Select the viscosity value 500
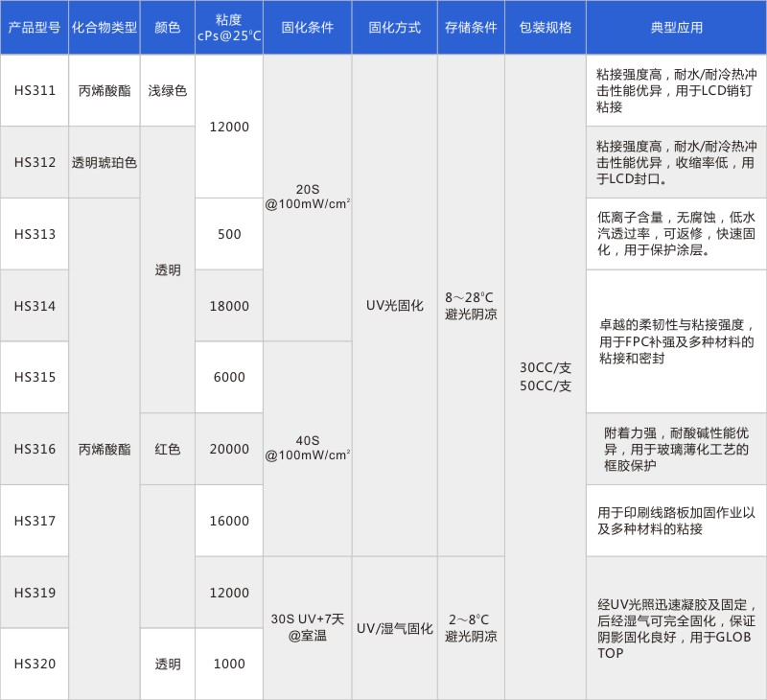Image resolution: width=767 pixels, height=700 pixels. click(229, 234)
